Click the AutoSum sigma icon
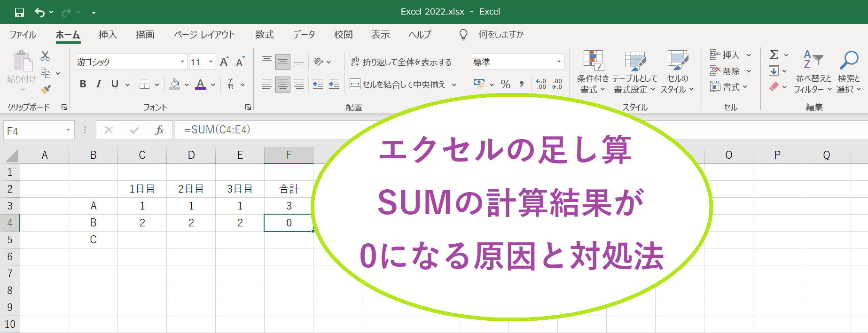This screenshot has width=868, height=333. coord(774,54)
